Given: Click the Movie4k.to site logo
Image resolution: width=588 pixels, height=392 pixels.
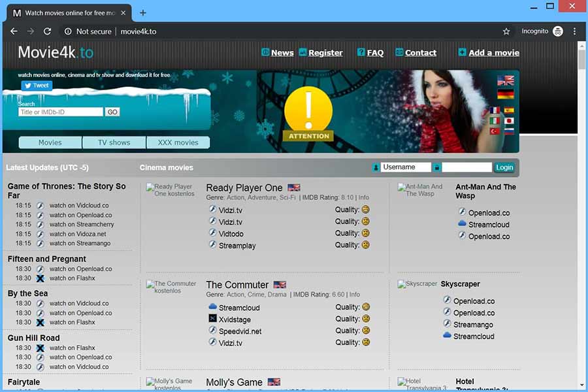Looking at the screenshot, I should tap(56, 52).
